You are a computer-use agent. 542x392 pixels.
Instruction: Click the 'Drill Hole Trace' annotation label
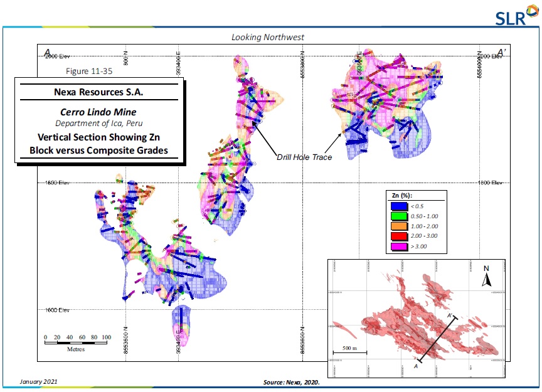304,157
